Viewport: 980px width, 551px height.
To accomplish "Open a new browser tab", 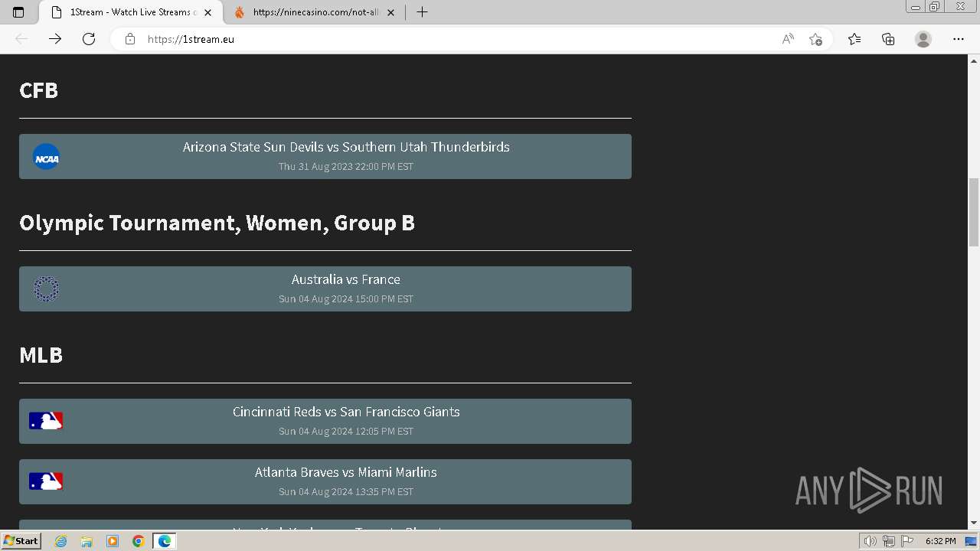I will (422, 12).
